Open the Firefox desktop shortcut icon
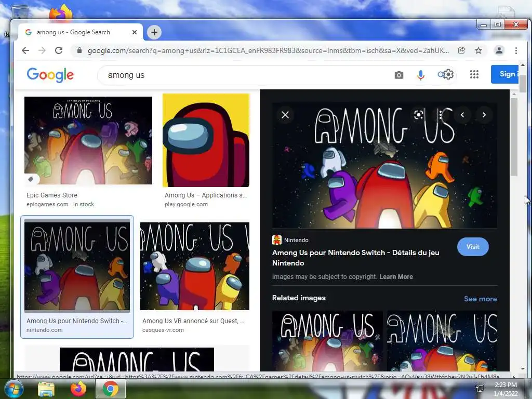 pyautogui.click(x=61, y=12)
